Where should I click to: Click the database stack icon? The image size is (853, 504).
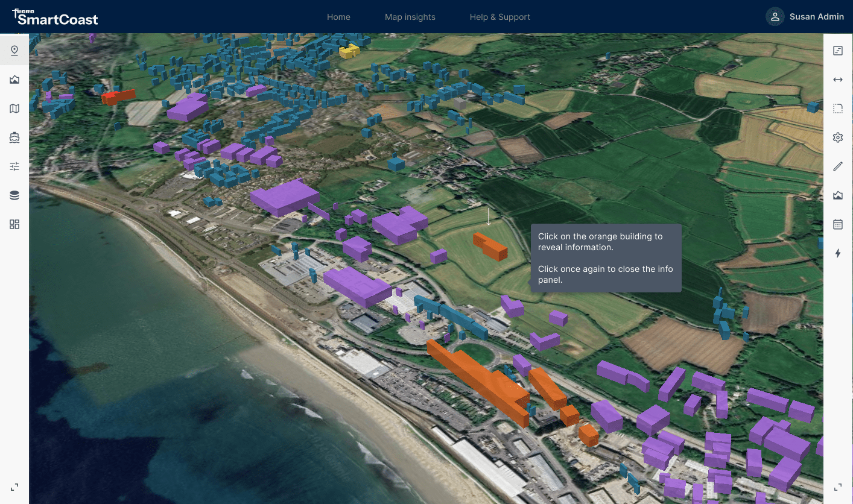(14, 195)
